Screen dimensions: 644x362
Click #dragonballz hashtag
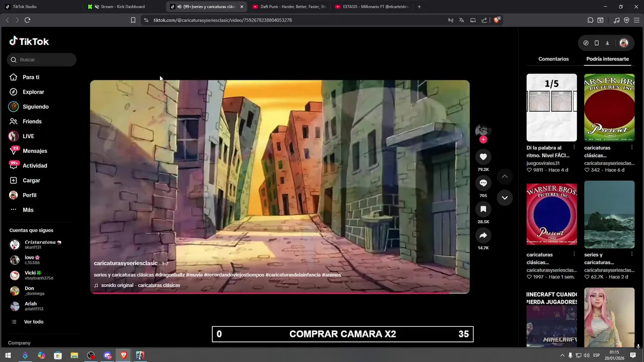coord(170,275)
